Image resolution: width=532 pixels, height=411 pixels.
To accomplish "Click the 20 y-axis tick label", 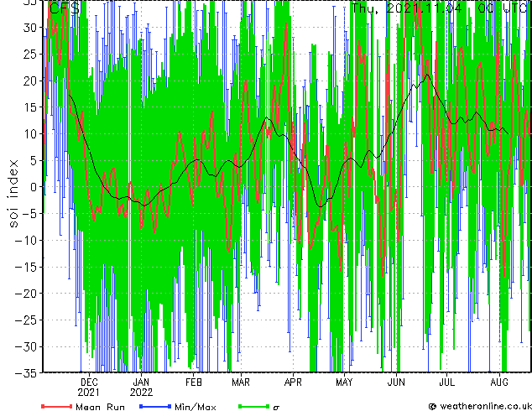I will [30, 81].
